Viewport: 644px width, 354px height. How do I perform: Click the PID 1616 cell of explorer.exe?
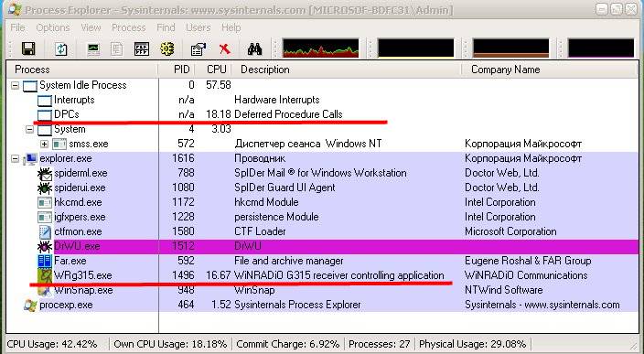(183, 158)
